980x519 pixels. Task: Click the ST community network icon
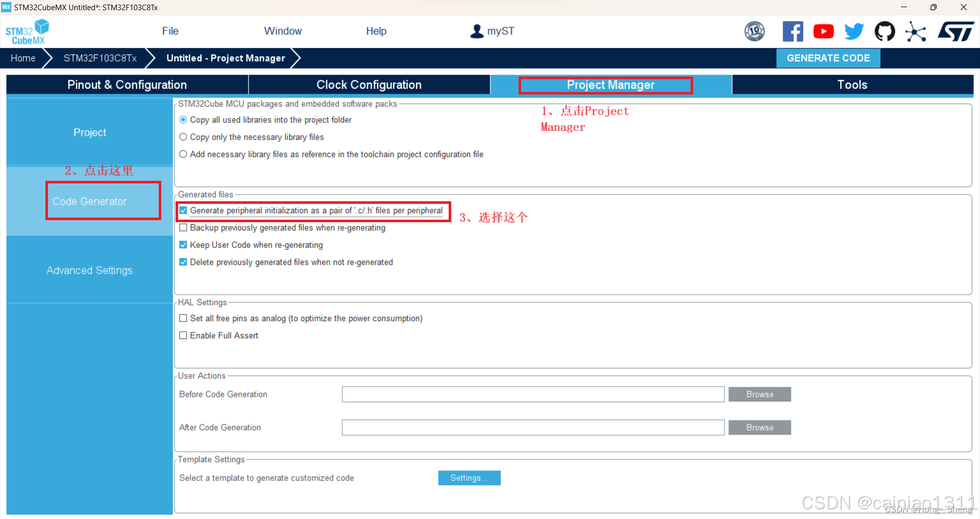[x=916, y=32]
